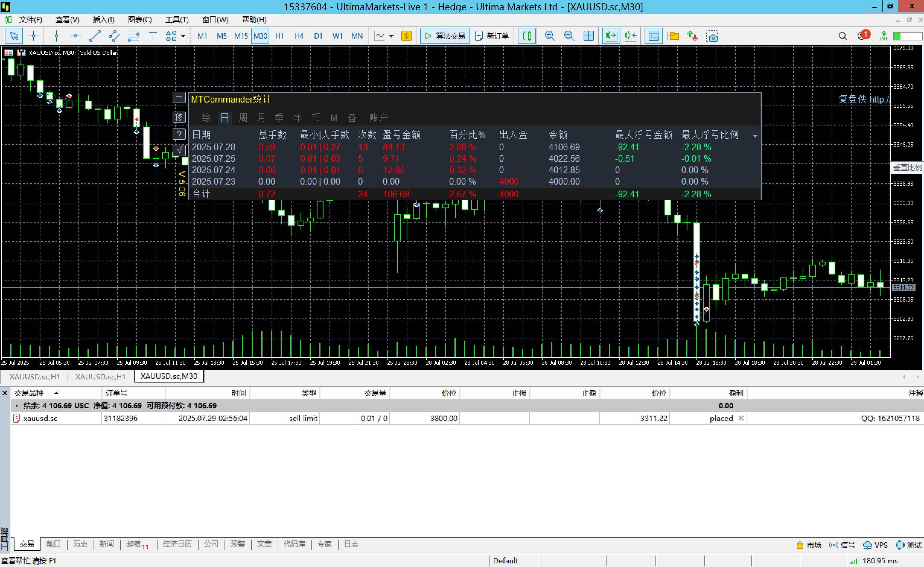Click the zoom out magnifier icon
Image resolution: width=924 pixels, height=567 pixels.
(569, 36)
